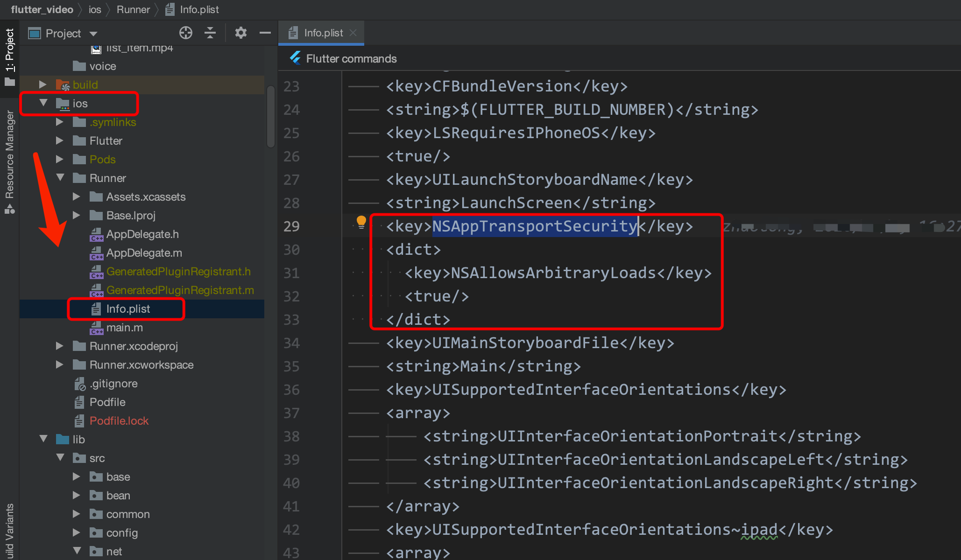961x560 pixels.
Task: Expand the Runner.xcworkspace folder
Action: pyautogui.click(x=60, y=364)
